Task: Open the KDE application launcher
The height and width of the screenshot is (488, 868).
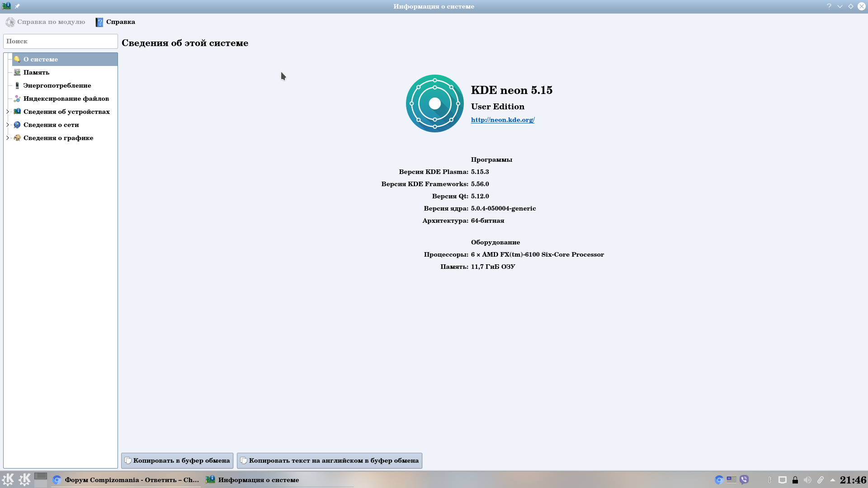Action: point(8,479)
